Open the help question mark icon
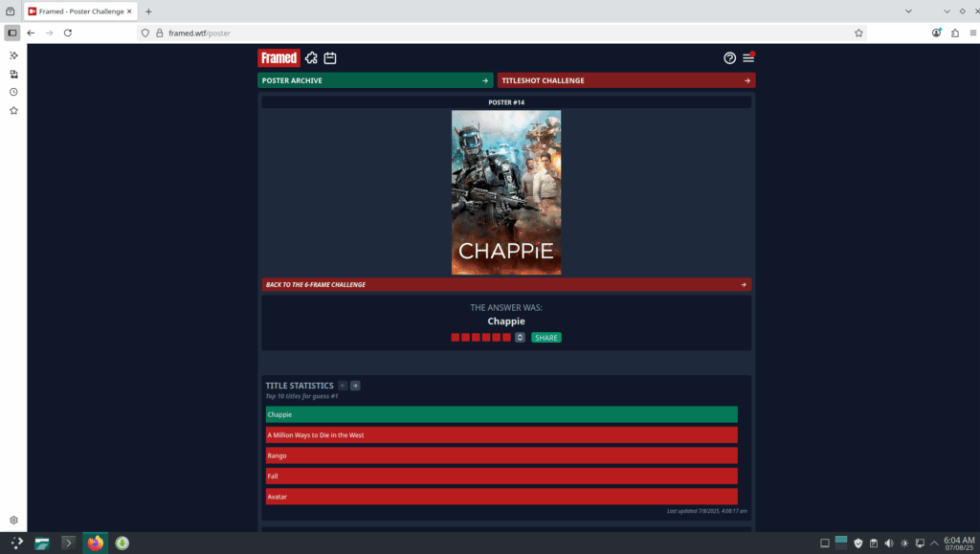The image size is (980, 554). [x=729, y=58]
